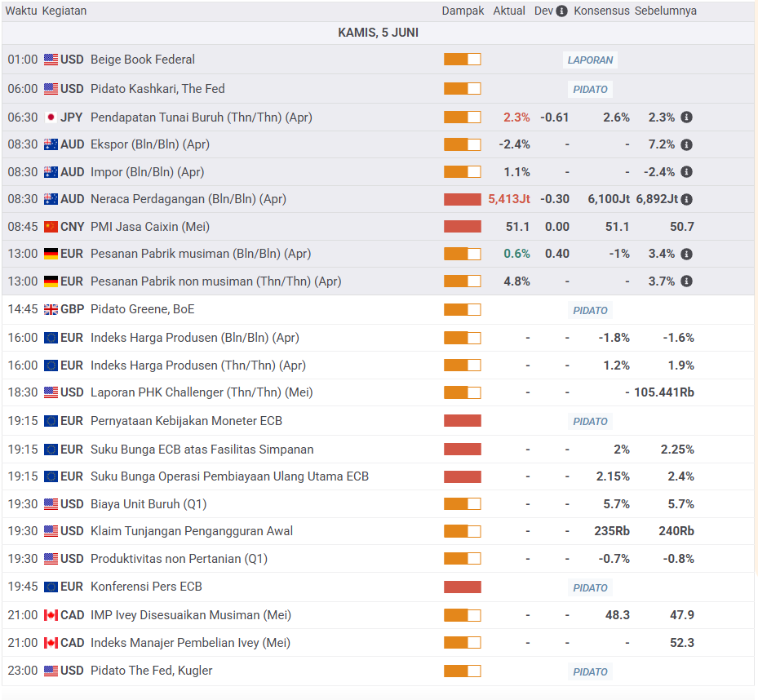Click info icon in Pesanan Pabrik musiman row
This screenshot has width=758, height=700.
(686, 254)
